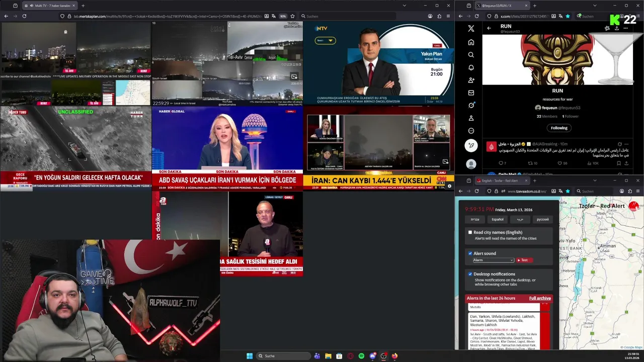
Task: Open the Alarm sound dropdown
Action: pyautogui.click(x=493, y=260)
